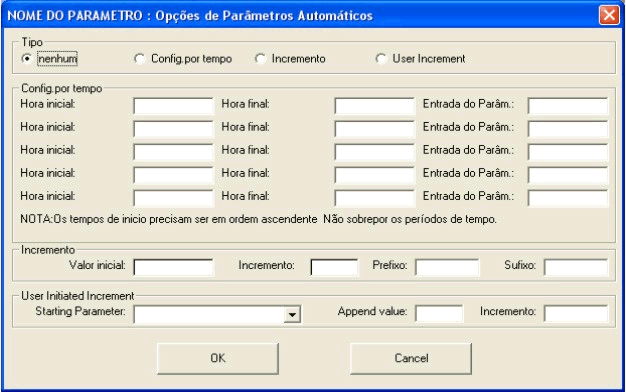Image resolution: width=626 pixels, height=392 pixels.
Task: Select the Incremento type radio button
Action: tap(260, 59)
